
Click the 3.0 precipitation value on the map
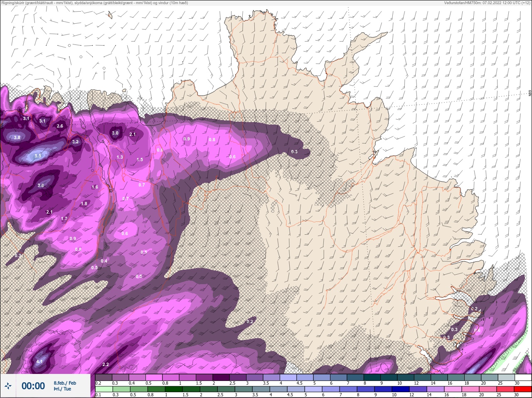(x=115, y=133)
